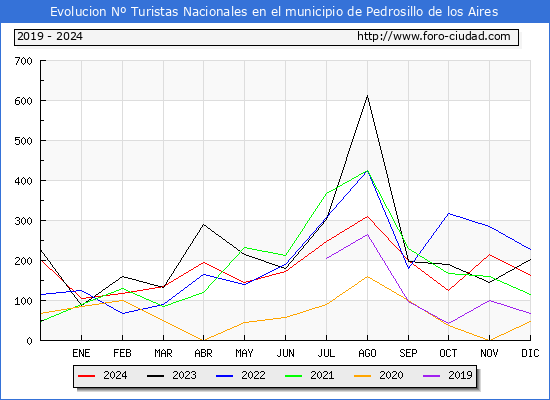Click the 200 y-axis value
This screenshot has width=550, height=400.
coord(24,261)
